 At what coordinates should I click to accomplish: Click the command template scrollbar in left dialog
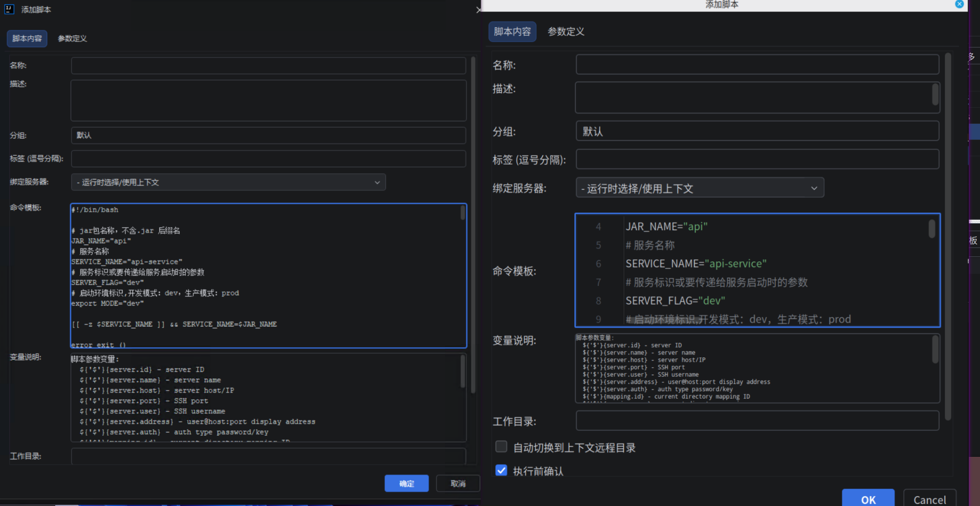pos(463,213)
